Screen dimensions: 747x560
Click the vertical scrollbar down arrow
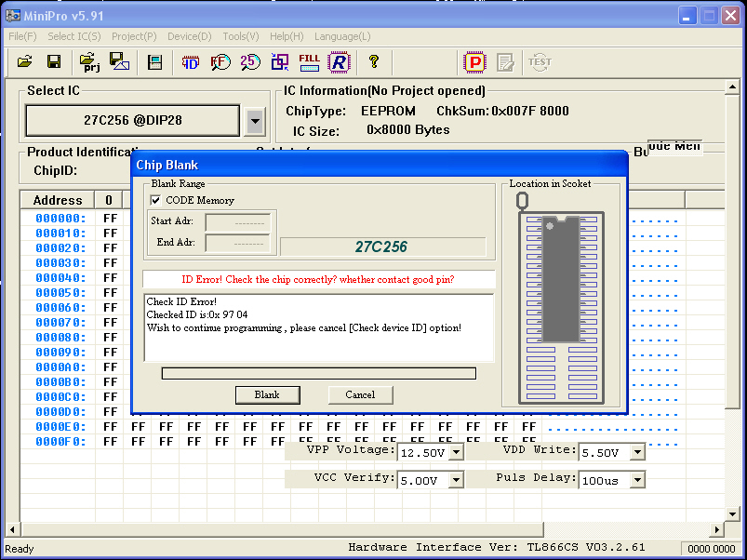pyautogui.click(x=732, y=513)
